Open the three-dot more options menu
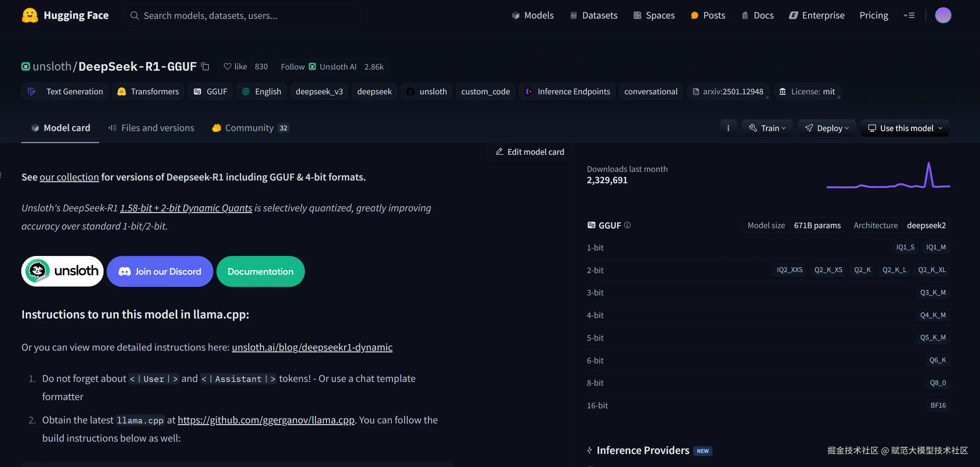 click(x=728, y=128)
